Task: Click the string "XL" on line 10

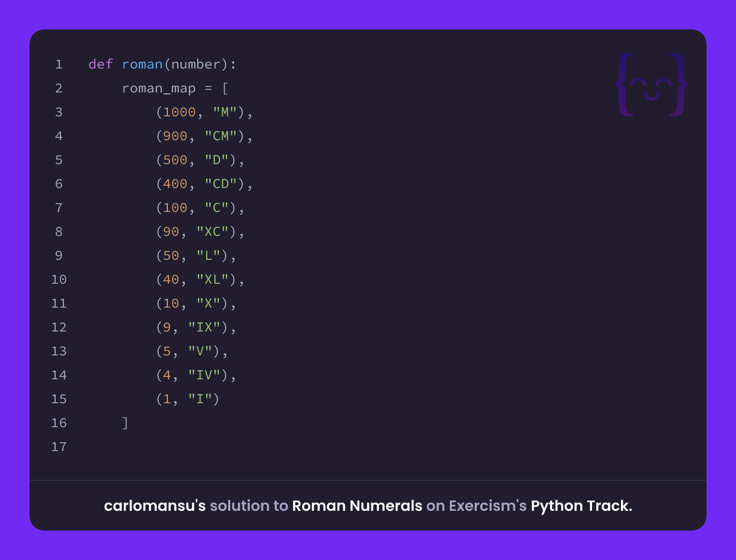Action: point(213,279)
